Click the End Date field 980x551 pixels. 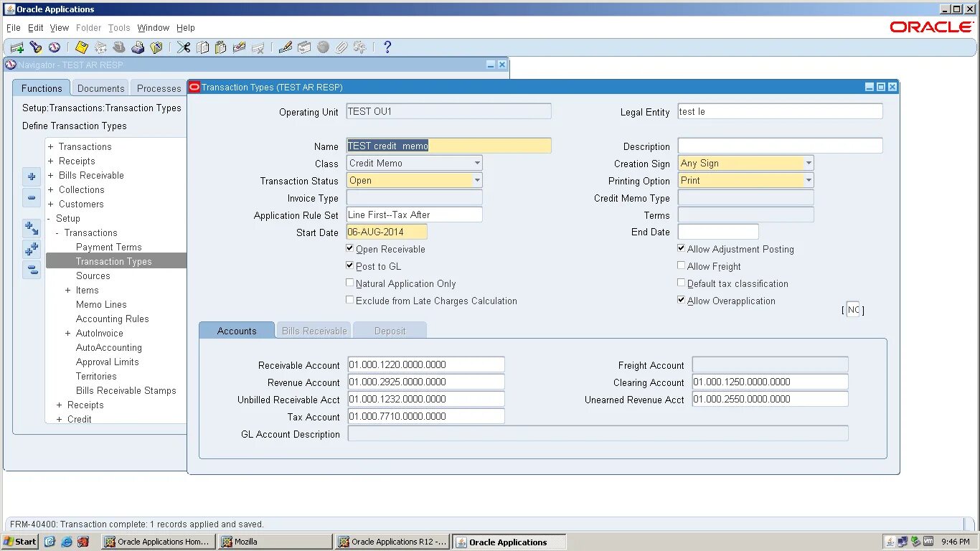tap(718, 232)
